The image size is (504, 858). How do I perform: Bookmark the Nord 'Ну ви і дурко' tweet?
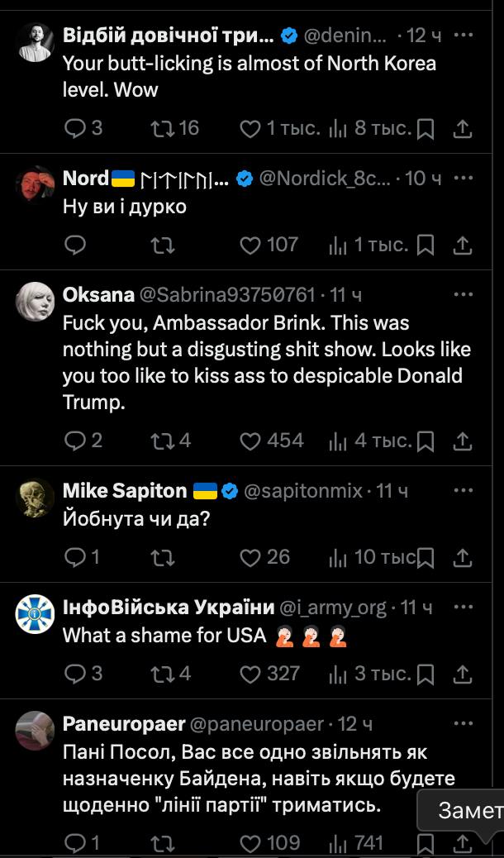coord(426,245)
